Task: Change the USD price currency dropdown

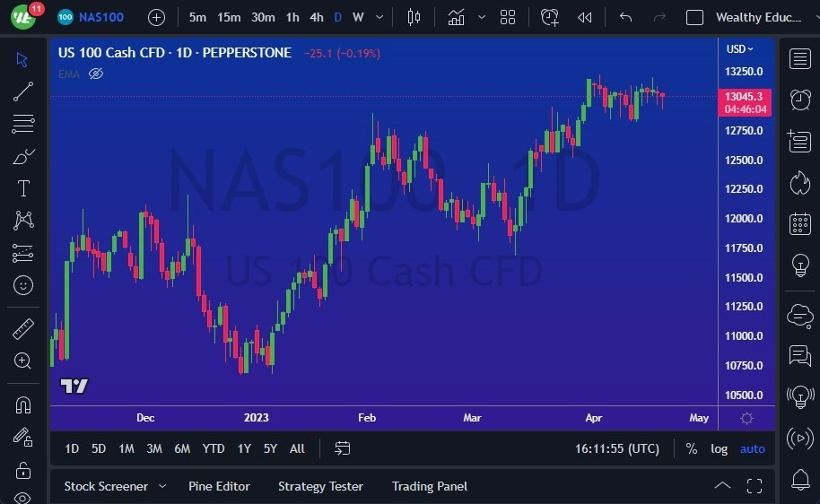Action: point(739,48)
